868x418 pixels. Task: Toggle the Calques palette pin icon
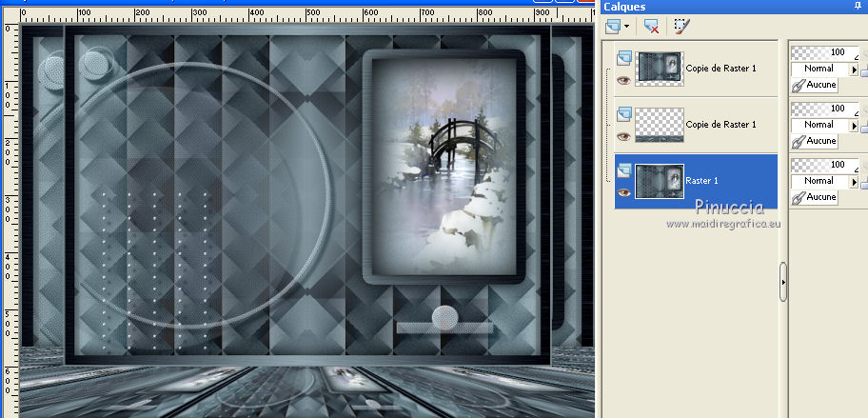(x=858, y=6)
